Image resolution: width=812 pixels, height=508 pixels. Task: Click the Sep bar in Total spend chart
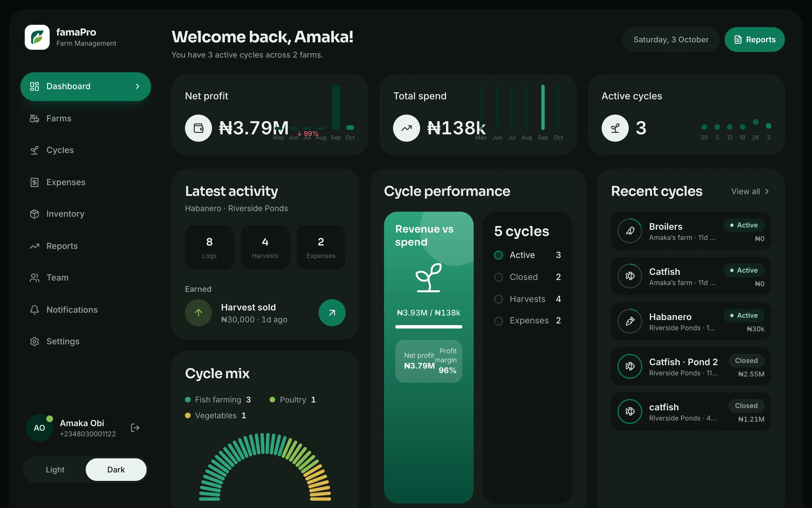543,107
